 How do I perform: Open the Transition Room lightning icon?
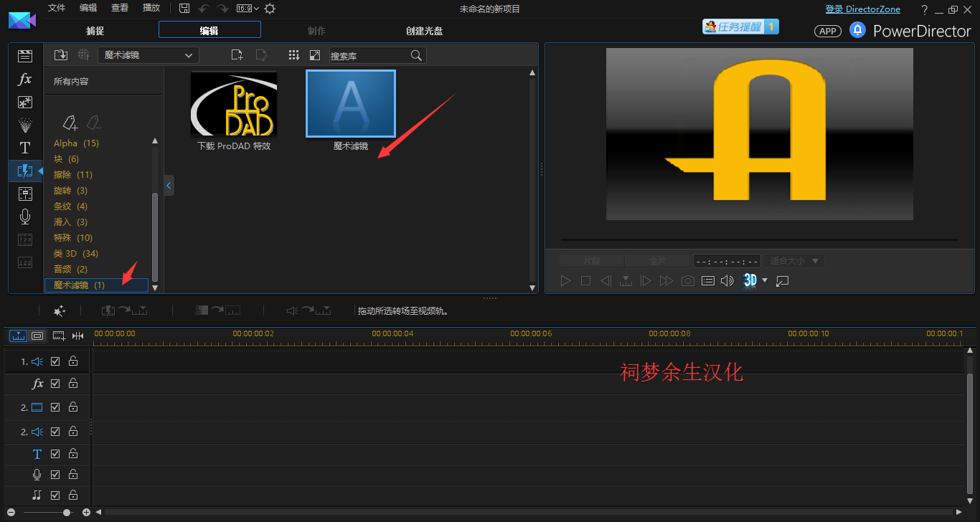click(25, 171)
